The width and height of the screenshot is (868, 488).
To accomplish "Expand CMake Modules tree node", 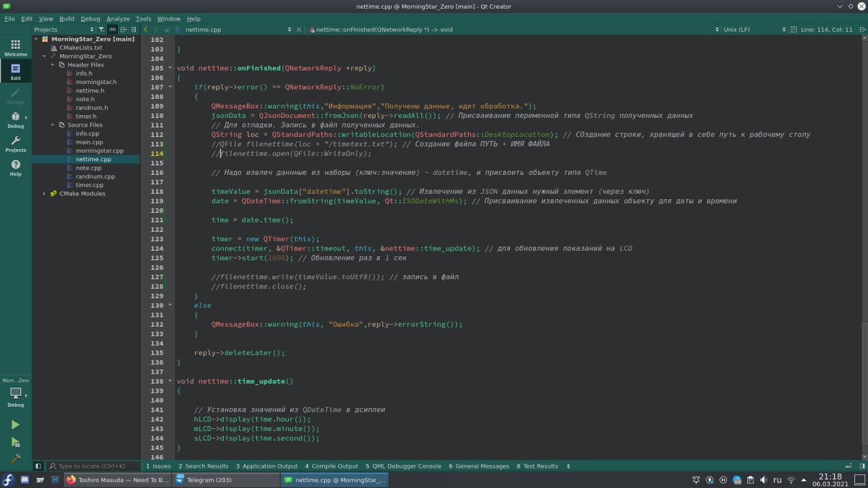I will click(x=44, y=194).
